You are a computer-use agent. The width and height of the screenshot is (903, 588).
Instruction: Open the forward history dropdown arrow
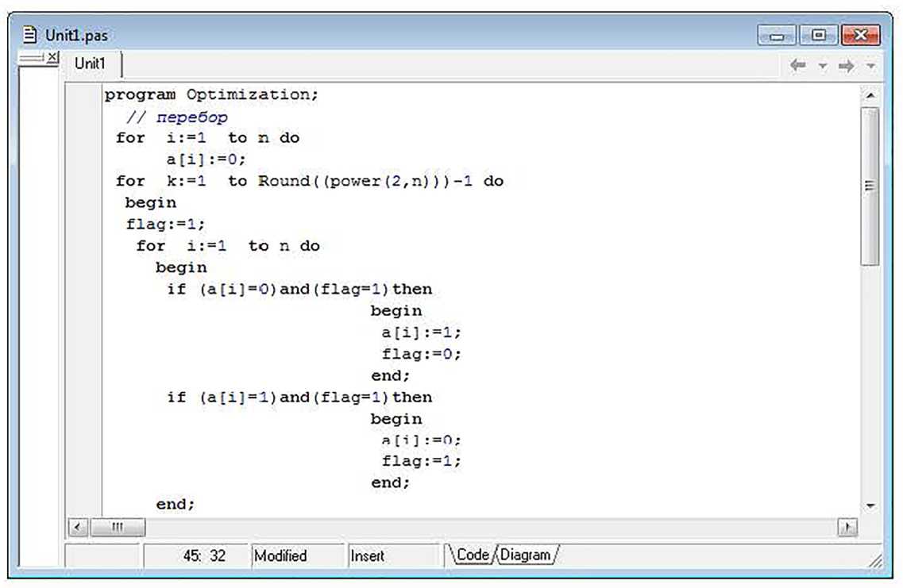[870, 66]
